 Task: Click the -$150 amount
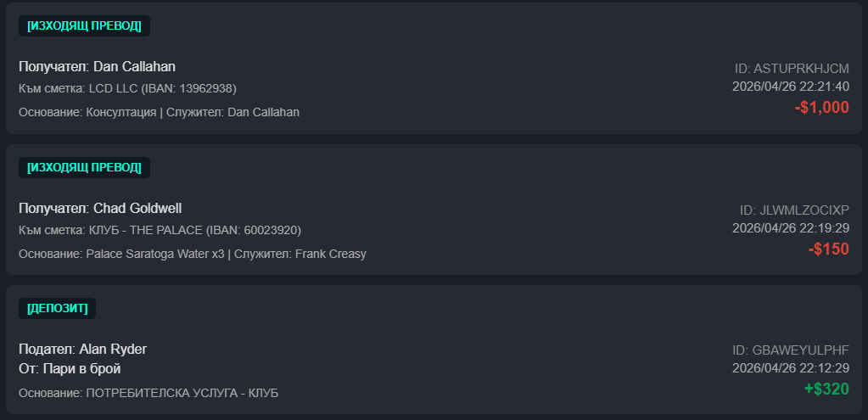click(x=828, y=249)
